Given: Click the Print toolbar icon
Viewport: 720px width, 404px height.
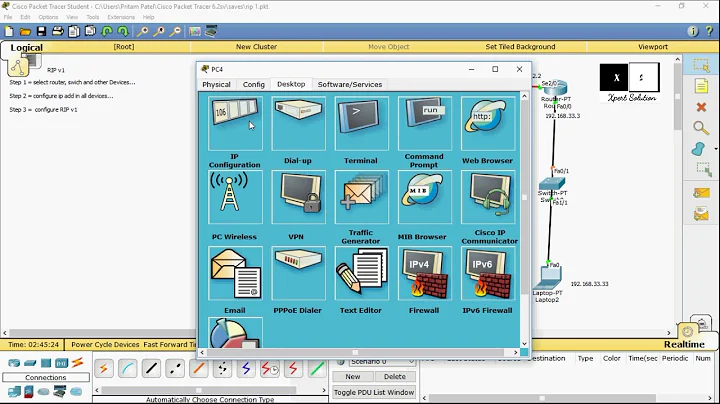Looking at the screenshot, I should click(x=57, y=31).
